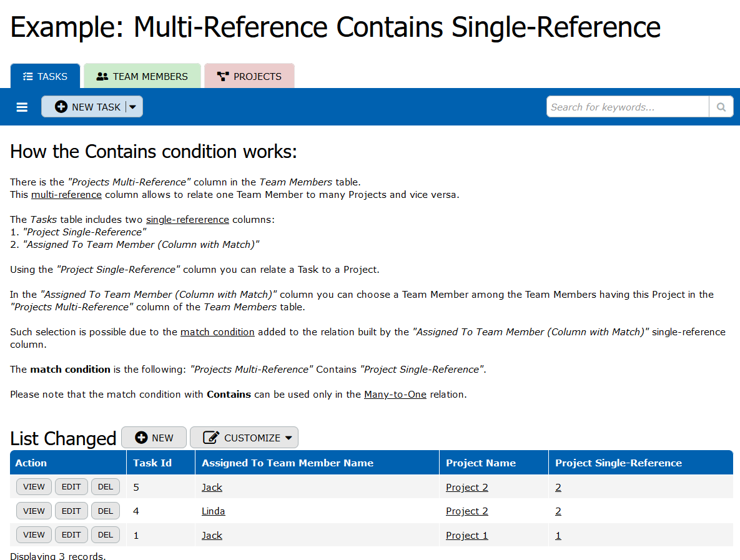Open Linda's team member link

(213, 511)
